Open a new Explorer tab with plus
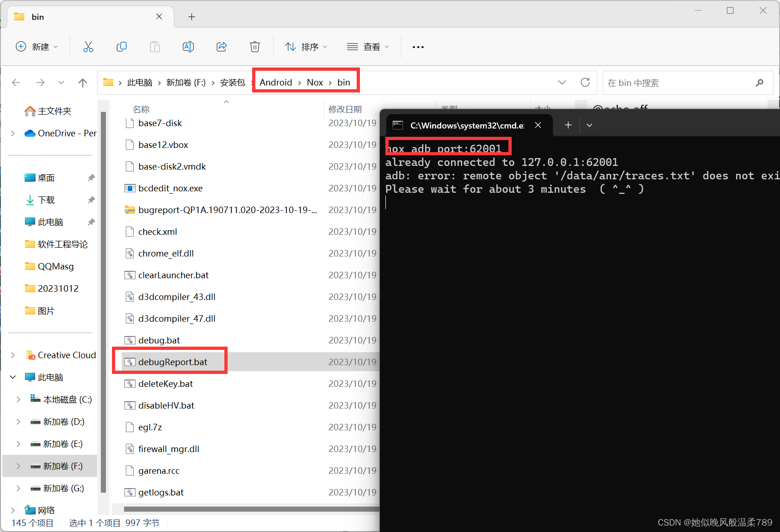780x532 pixels. click(192, 17)
